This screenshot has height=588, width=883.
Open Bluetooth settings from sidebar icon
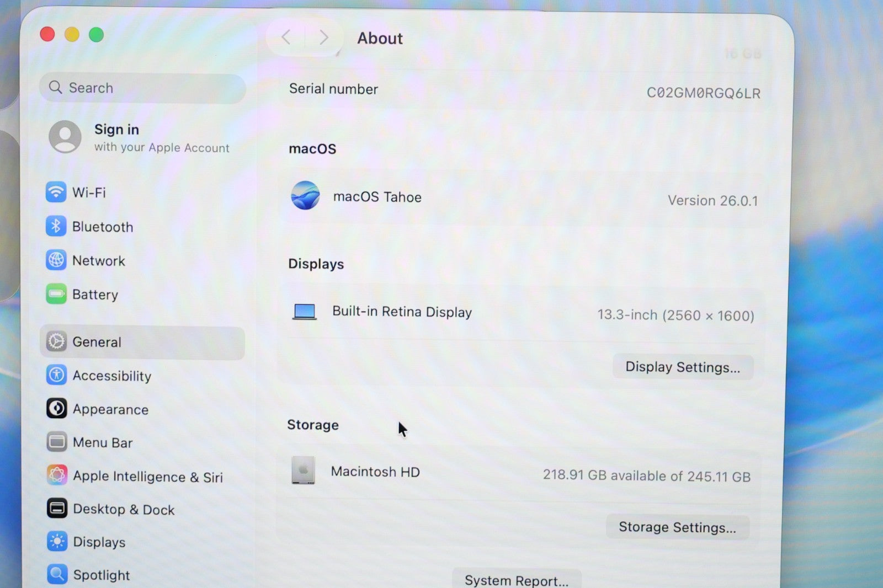(56, 227)
